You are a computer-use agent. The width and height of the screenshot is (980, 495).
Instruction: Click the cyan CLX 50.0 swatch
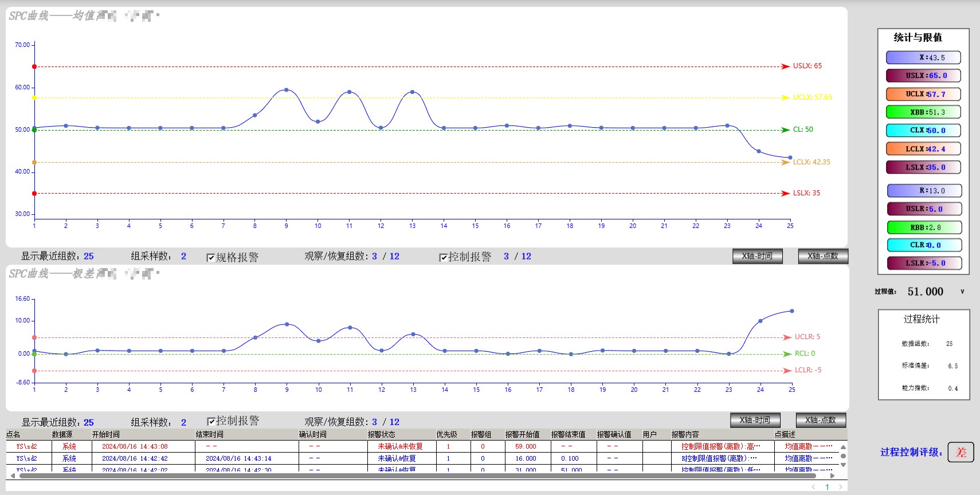click(x=923, y=131)
